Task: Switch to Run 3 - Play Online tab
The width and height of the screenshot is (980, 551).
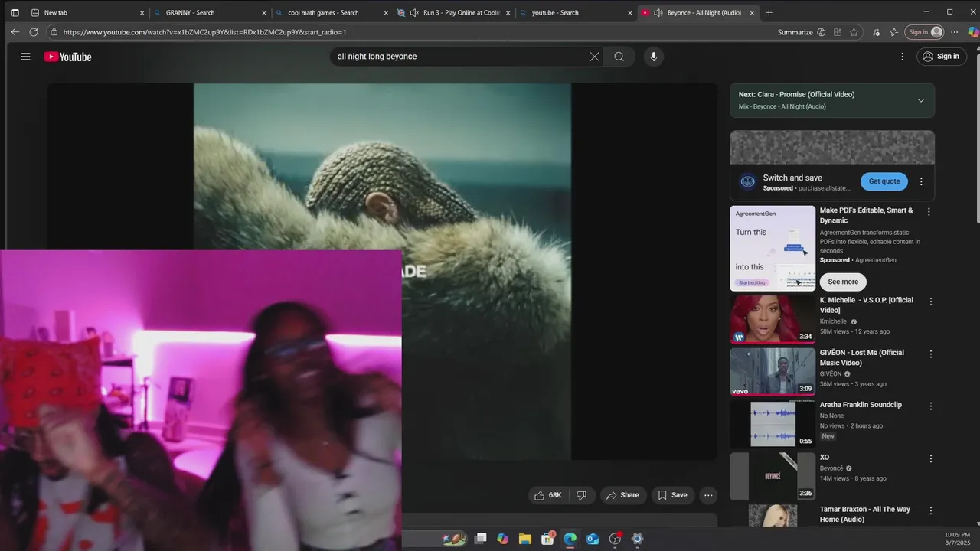Action: 454,12
